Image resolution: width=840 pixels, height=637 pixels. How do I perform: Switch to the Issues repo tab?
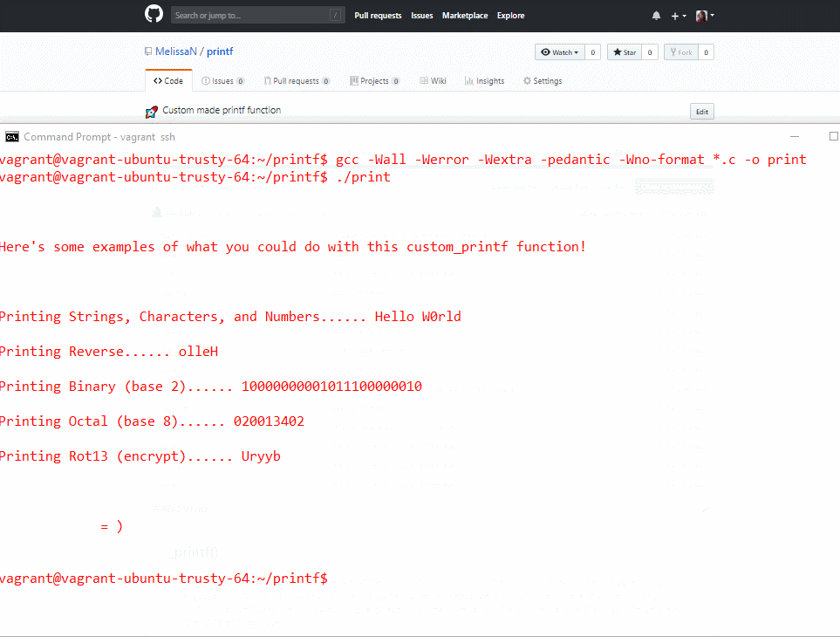pyautogui.click(x=222, y=81)
